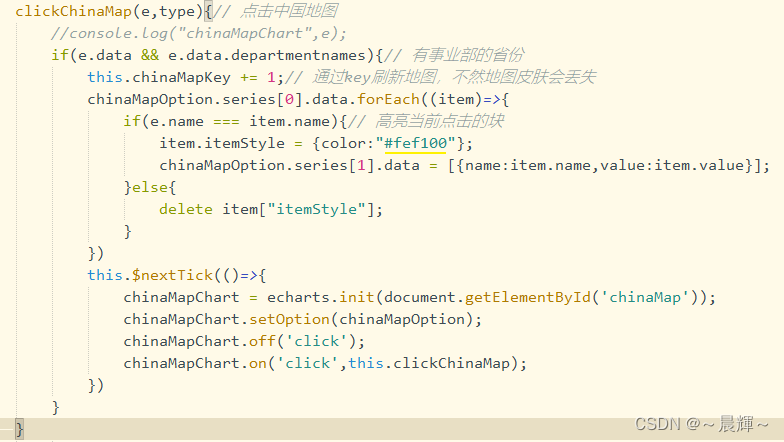784x442 pixels.
Task: Click the setOption method call
Action: (x=290, y=319)
